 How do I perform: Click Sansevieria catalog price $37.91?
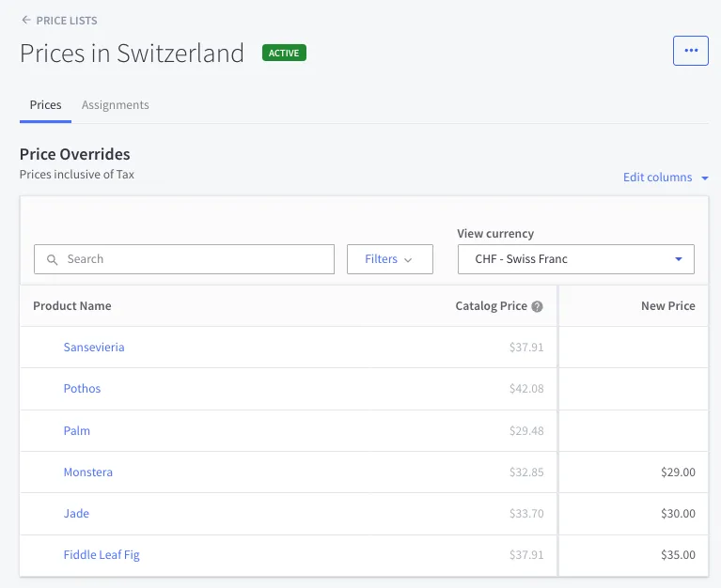[x=526, y=348]
